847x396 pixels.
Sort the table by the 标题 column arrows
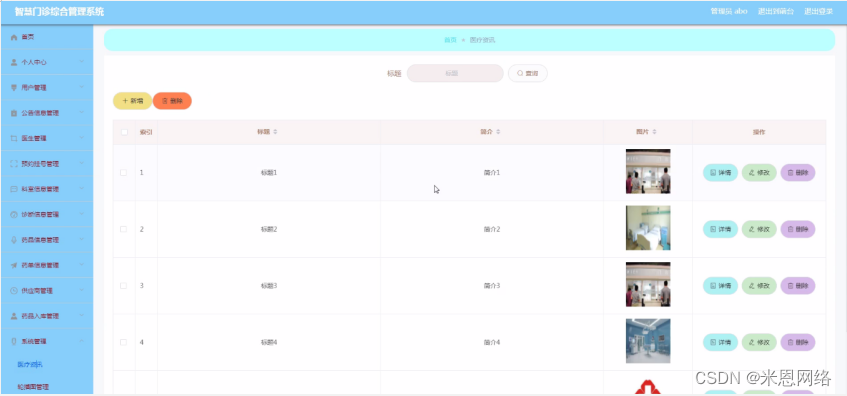pyautogui.click(x=275, y=132)
